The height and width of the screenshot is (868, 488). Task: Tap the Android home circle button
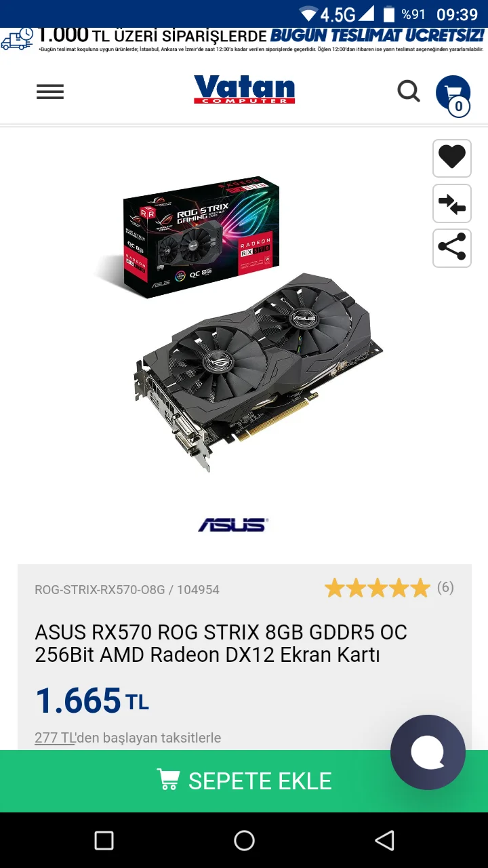click(x=244, y=841)
